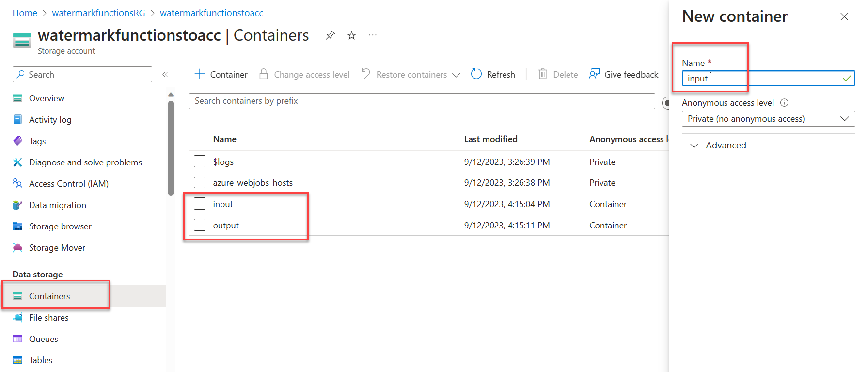Click info icon next to Anonymous access level

[x=784, y=103]
